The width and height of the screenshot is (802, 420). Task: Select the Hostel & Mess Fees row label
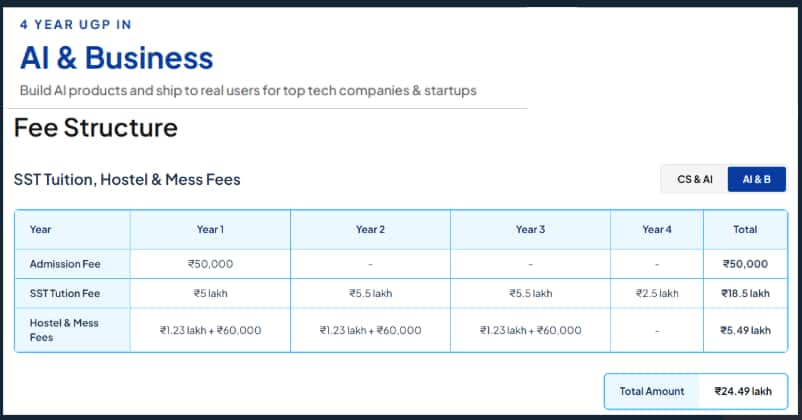tap(64, 330)
